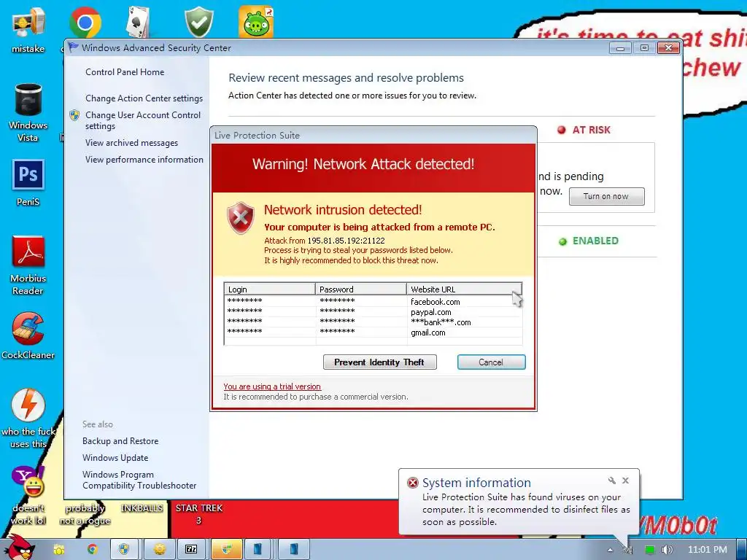
Task: Open 'You are using a trial version' link
Action: coord(272,386)
